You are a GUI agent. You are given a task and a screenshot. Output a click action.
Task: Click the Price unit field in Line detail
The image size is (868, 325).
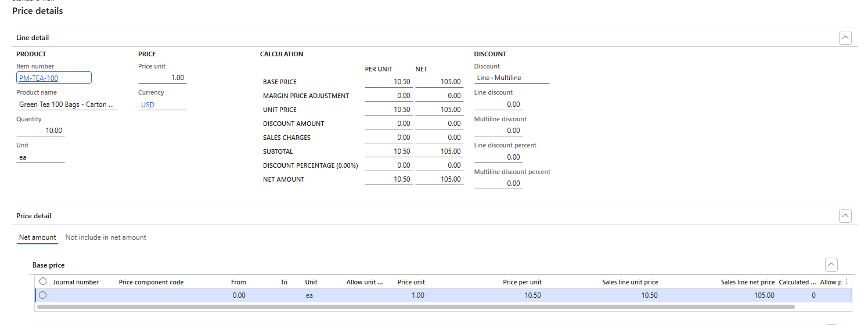163,78
